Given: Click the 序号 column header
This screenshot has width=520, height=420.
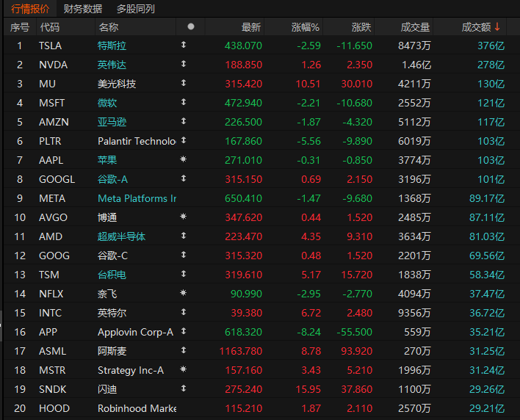Looking at the screenshot, I should 20,27.
